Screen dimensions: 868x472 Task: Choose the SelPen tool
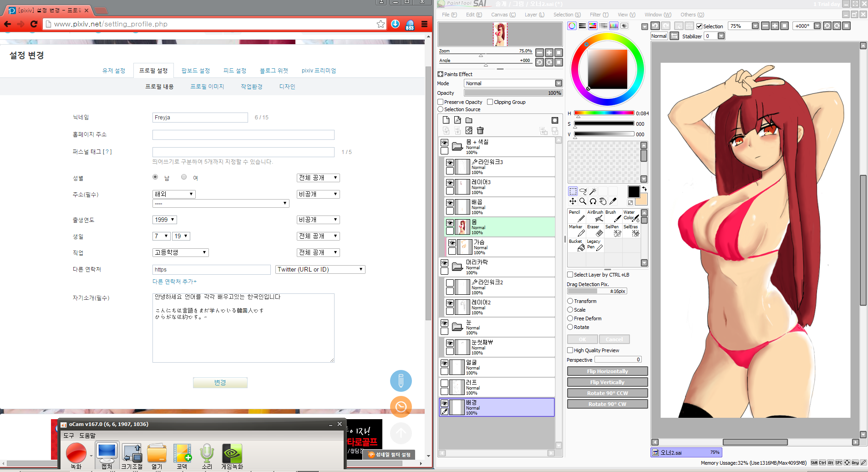(x=613, y=231)
